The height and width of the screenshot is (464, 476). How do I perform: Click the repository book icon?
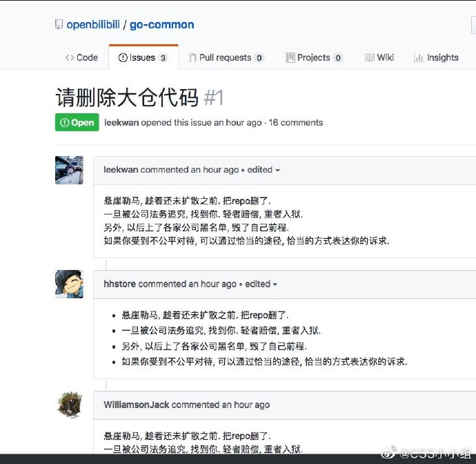(x=59, y=24)
